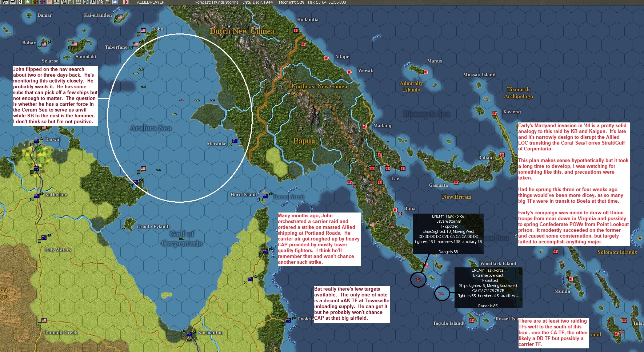Click the red arrow end-turn icon
This screenshot has height=352, width=644.
click(x=126, y=2)
